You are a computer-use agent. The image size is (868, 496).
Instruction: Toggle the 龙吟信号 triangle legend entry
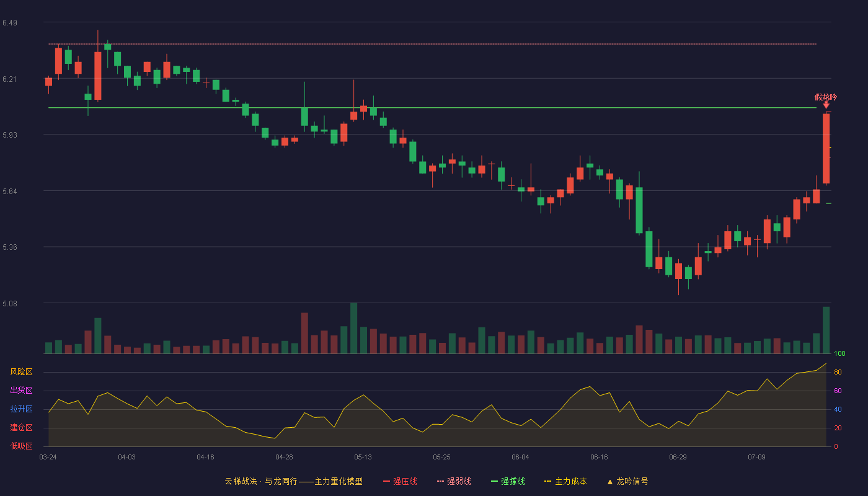[x=627, y=481]
